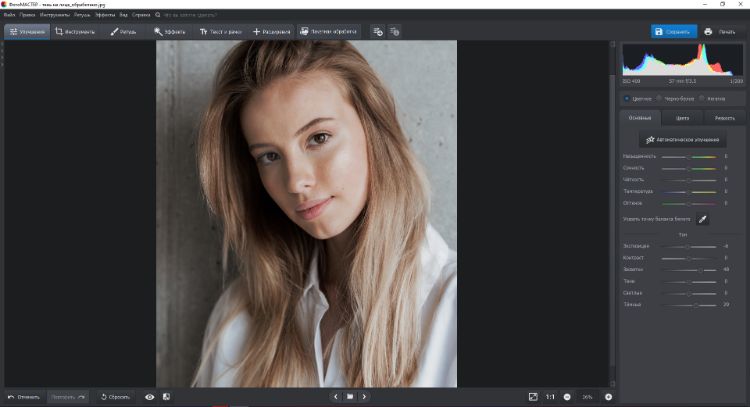Click the Отменить undo button
Image resolution: width=750 pixels, height=407 pixels.
click(x=24, y=397)
